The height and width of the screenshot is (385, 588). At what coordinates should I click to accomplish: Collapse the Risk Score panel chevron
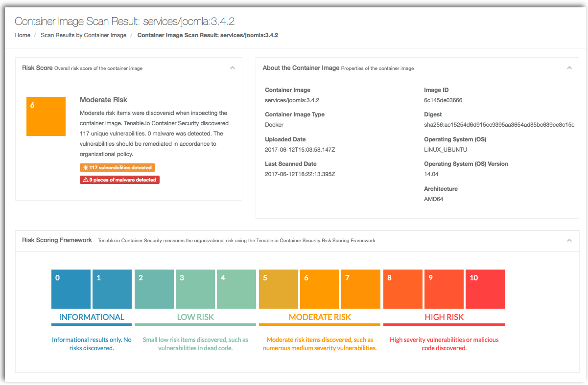tap(233, 68)
